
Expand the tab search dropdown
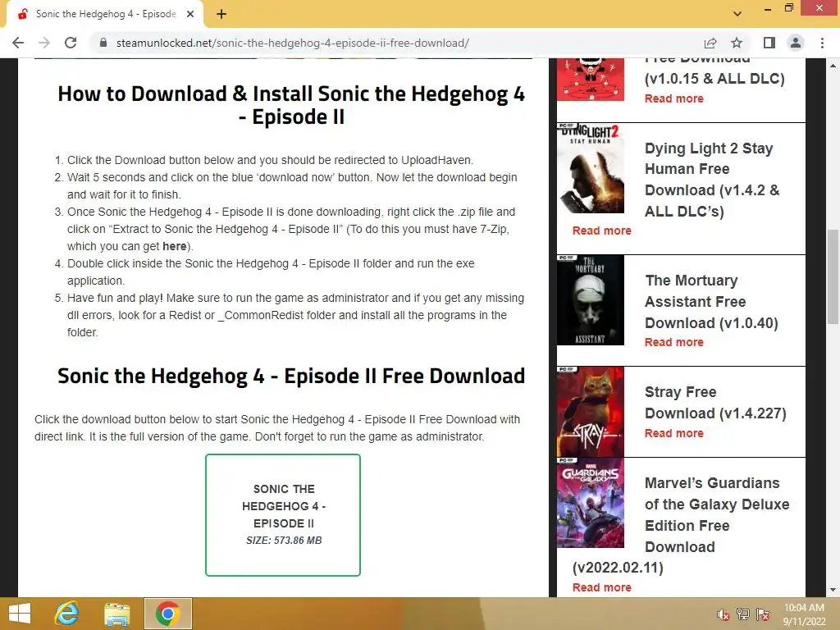coord(737,14)
